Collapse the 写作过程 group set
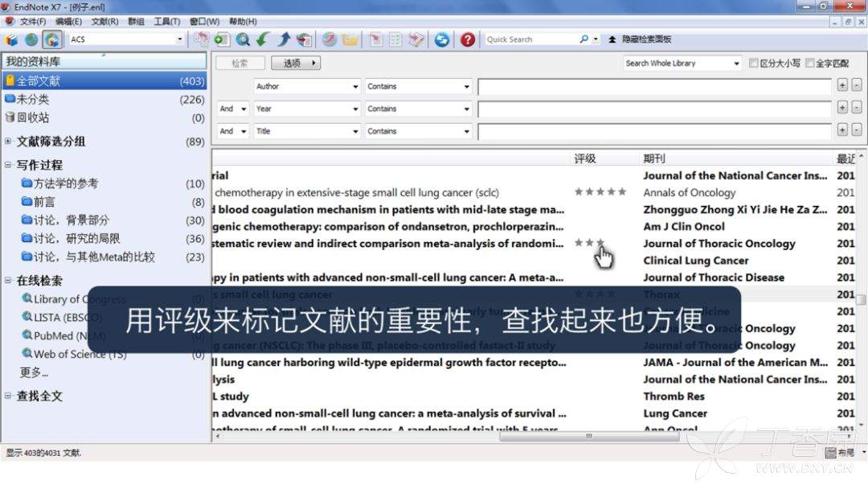The width and height of the screenshot is (868, 489). point(8,165)
